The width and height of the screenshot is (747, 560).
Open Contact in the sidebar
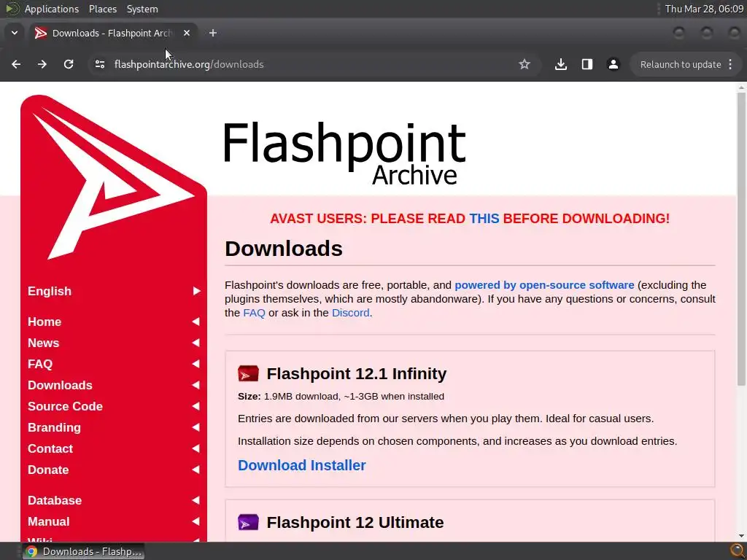coord(50,448)
